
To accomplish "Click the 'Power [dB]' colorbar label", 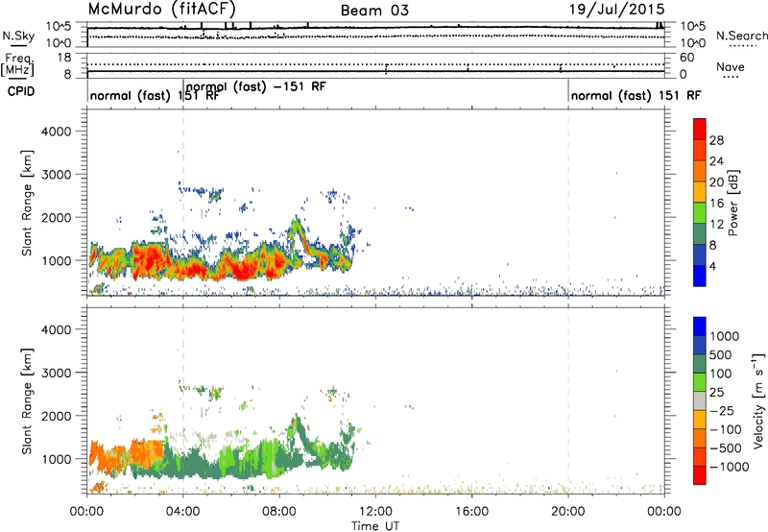I will coord(733,203).
